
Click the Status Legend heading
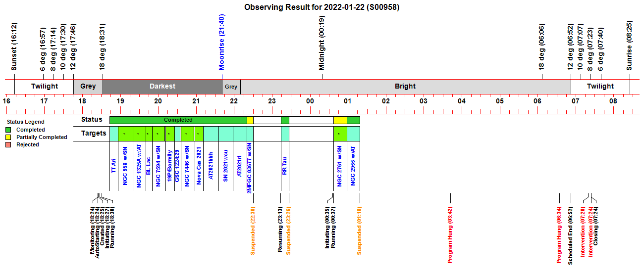point(25,122)
